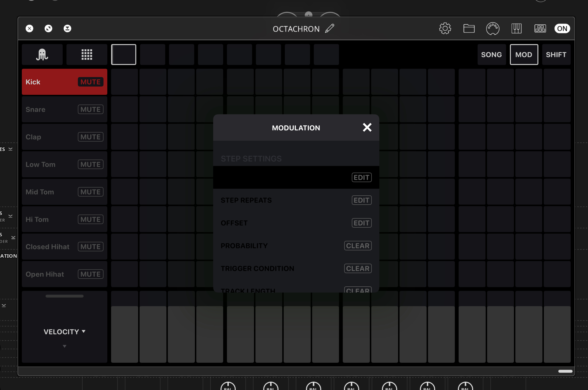Image resolution: width=588 pixels, height=390 pixels.
Task: Select the first pattern slot
Action: click(123, 55)
